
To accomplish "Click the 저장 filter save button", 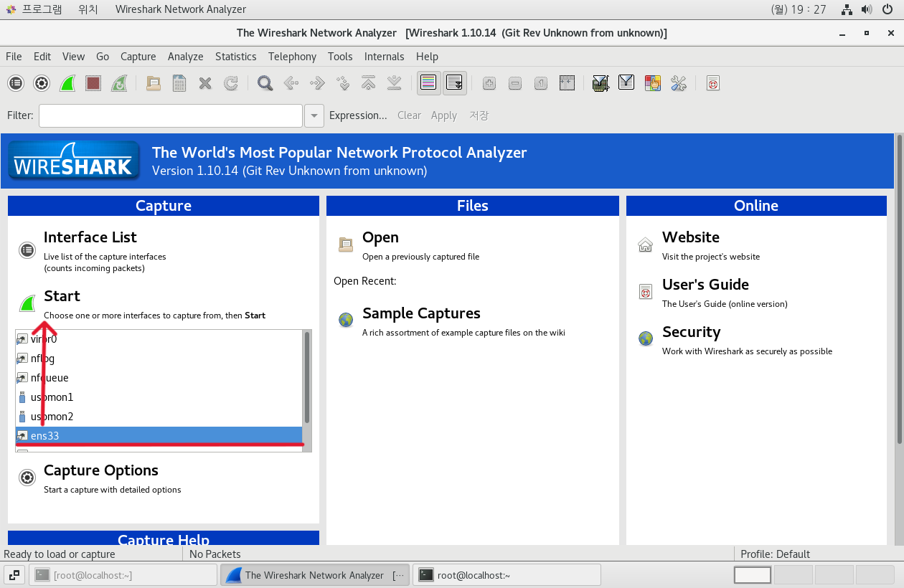I will tap(479, 115).
